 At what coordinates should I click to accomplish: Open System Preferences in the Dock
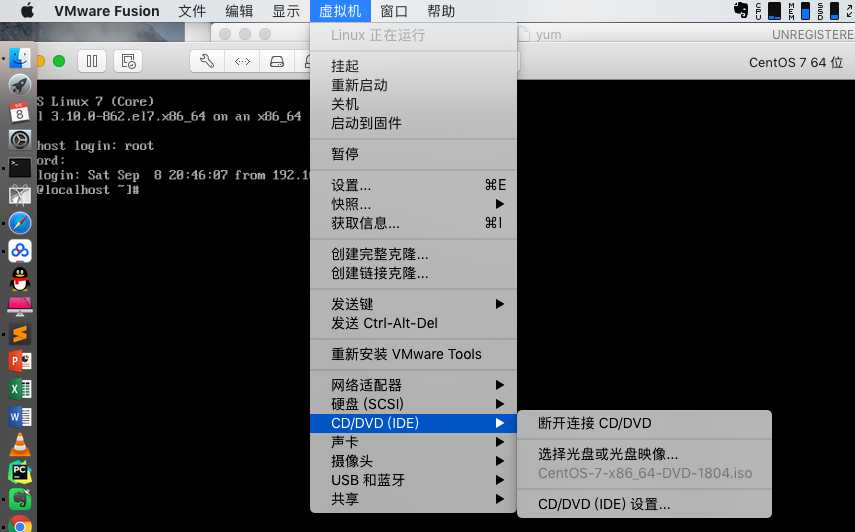tap(20, 140)
